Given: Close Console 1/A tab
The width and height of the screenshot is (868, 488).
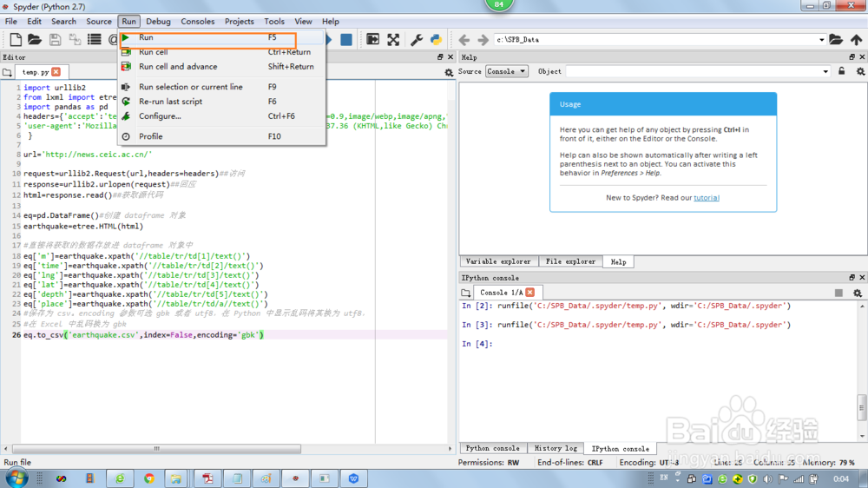Looking at the screenshot, I should pyautogui.click(x=530, y=292).
